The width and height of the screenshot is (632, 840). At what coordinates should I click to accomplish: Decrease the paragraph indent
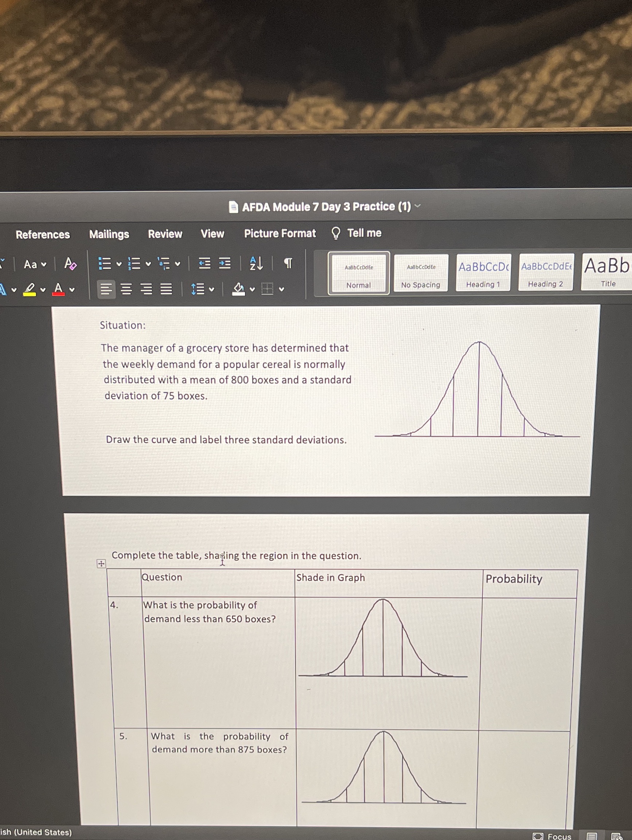coord(204,263)
